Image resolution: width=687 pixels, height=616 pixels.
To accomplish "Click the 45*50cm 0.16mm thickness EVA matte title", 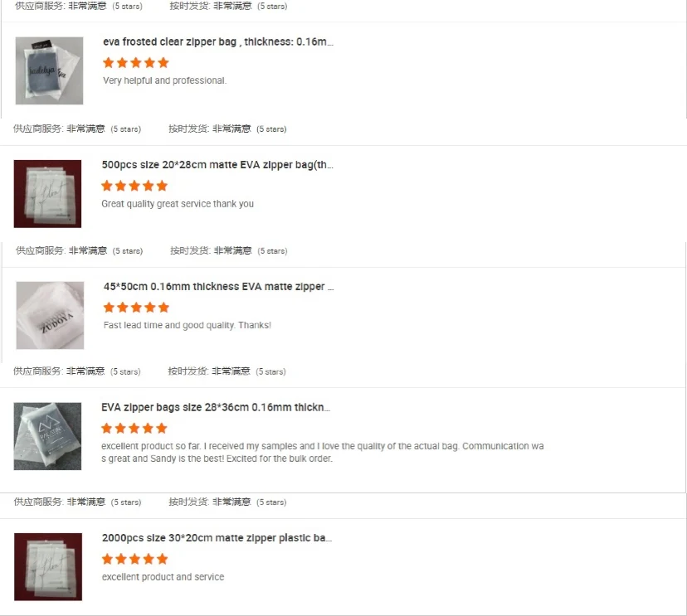I will 218,286.
